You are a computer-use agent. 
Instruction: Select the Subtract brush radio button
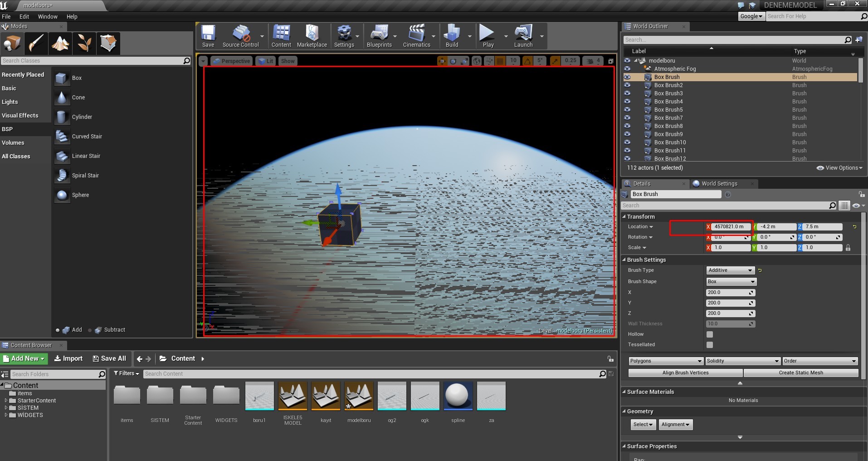tap(90, 330)
